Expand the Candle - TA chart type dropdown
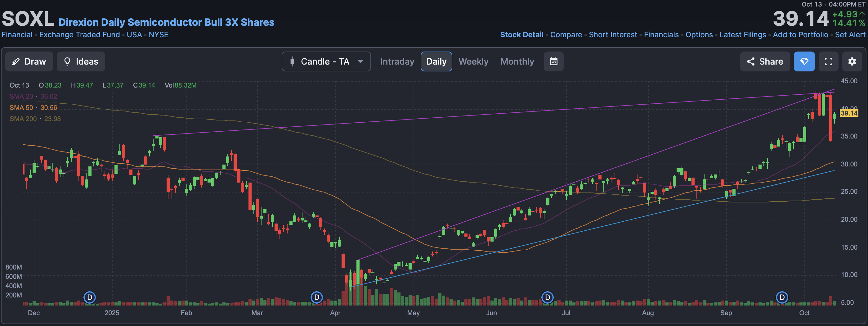The height and width of the screenshot is (326, 868). (326, 61)
